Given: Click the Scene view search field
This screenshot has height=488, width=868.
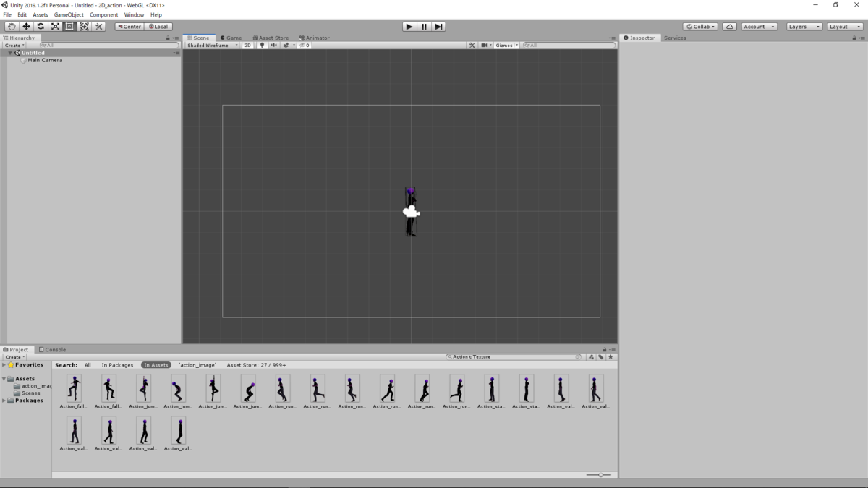Looking at the screenshot, I should pyautogui.click(x=569, y=46).
